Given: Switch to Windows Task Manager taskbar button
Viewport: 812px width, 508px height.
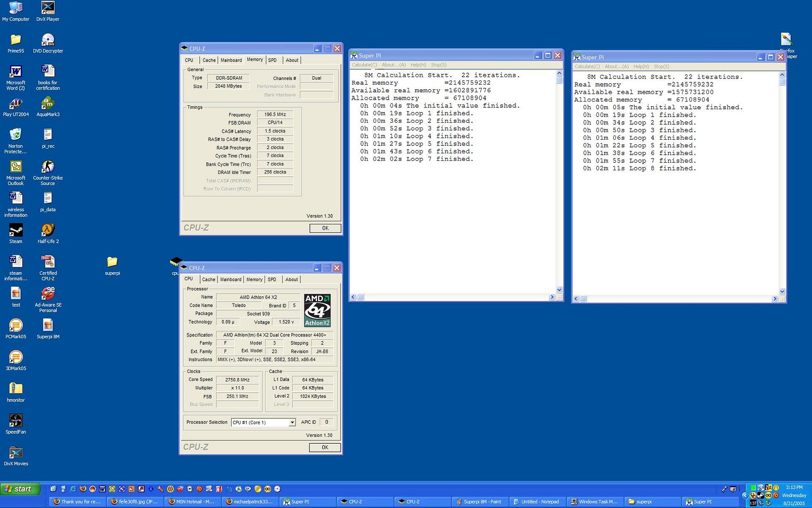Looking at the screenshot, I should click(595, 502).
